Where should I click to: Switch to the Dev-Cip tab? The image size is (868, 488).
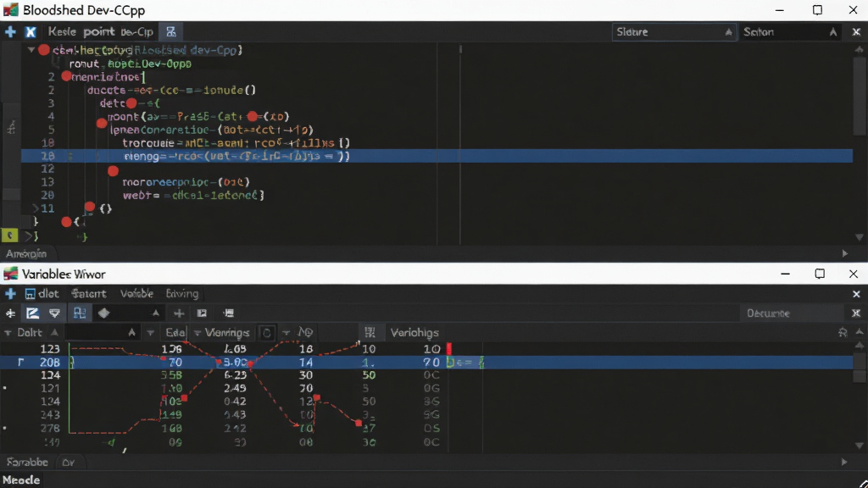(x=136, y=32)
